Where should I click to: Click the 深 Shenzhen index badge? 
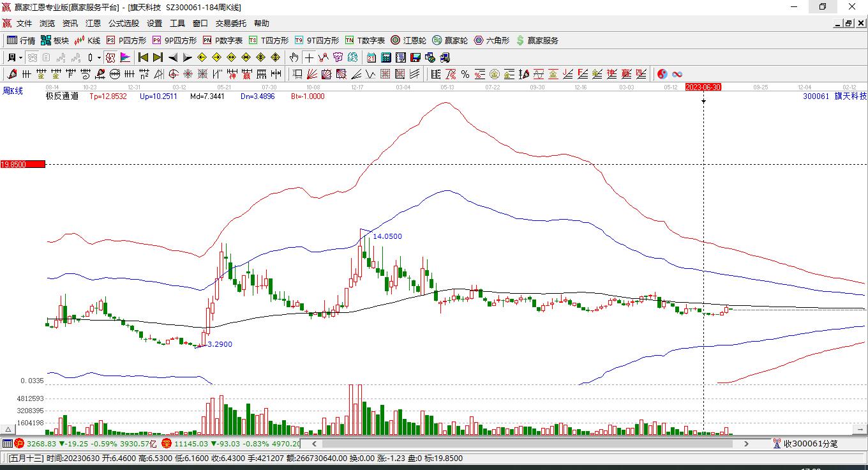[x=167, y=443]
